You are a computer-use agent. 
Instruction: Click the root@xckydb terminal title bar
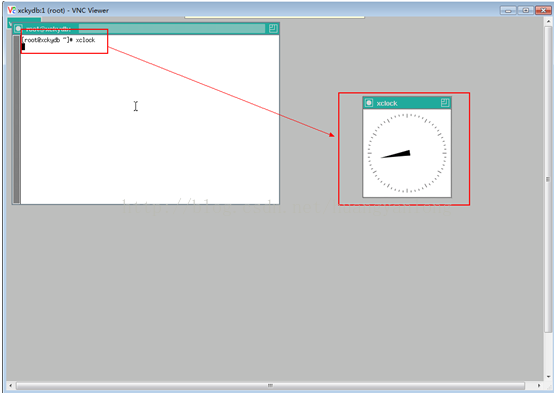tap(146, 29)
